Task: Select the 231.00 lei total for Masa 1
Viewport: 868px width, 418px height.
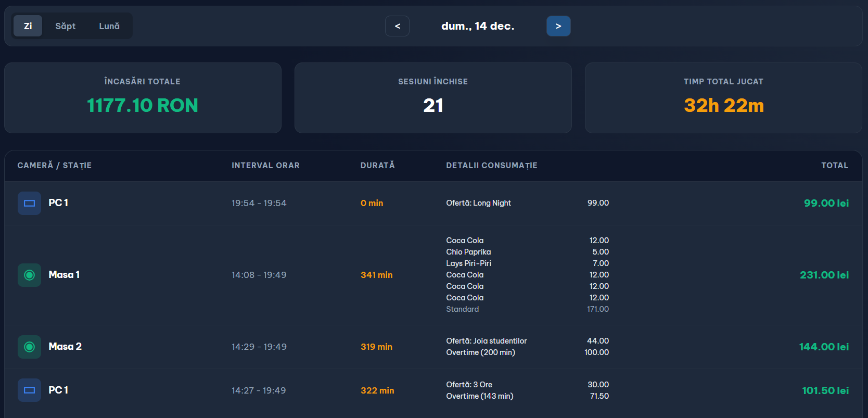Action: (824, 275)
